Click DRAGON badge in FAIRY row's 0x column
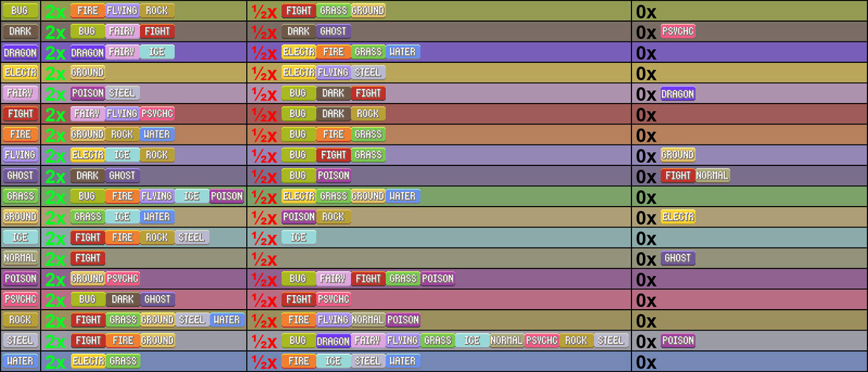The image size is (868, 372). tap(678, 93)
